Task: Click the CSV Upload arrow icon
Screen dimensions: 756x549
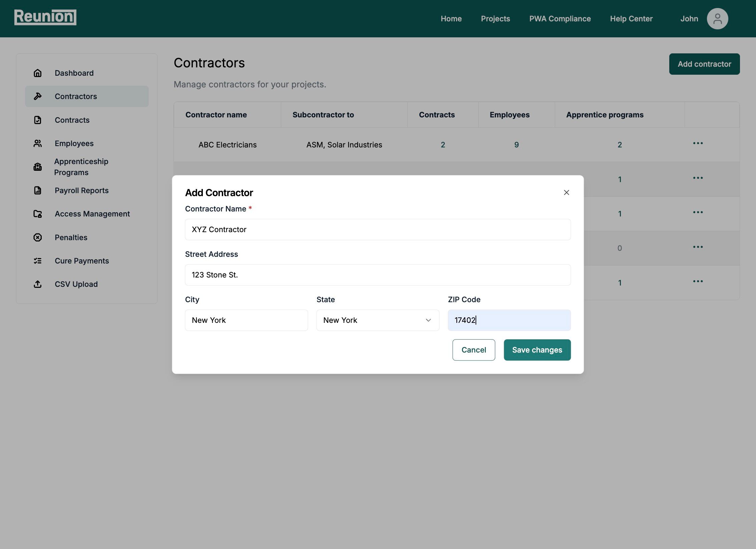Action: tap(38, 284)
